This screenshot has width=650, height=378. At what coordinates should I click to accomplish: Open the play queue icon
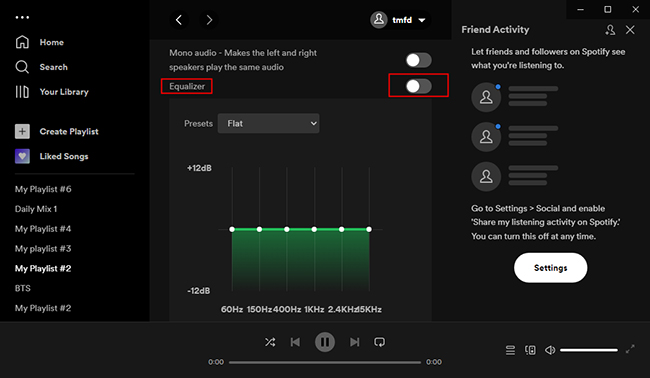510,350
